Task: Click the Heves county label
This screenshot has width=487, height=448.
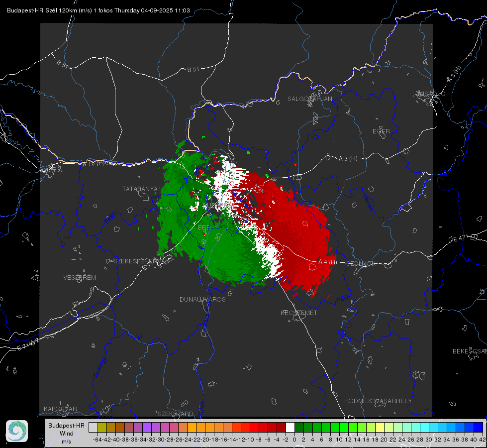Action: point(368,203)
